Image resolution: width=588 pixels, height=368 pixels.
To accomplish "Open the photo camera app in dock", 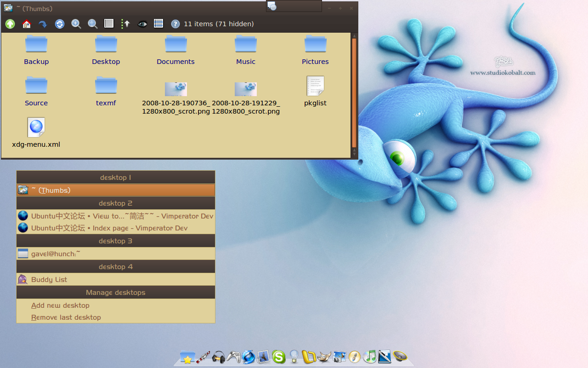I will click(x=339, y=357).
